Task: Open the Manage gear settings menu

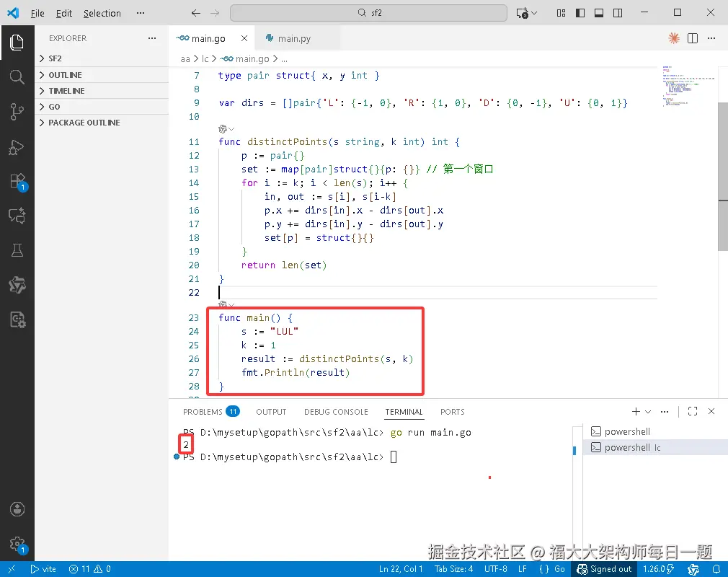Action: (17, 545)
